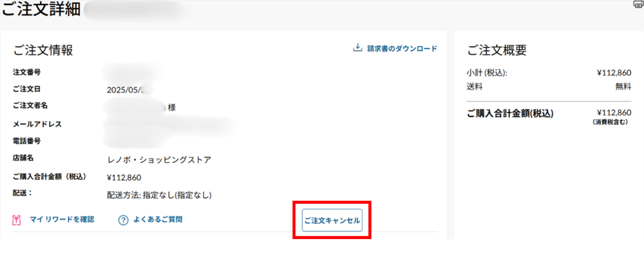Click the question mark FAQ icon
This screenshot has width=644, height=253.
[124, 220]
